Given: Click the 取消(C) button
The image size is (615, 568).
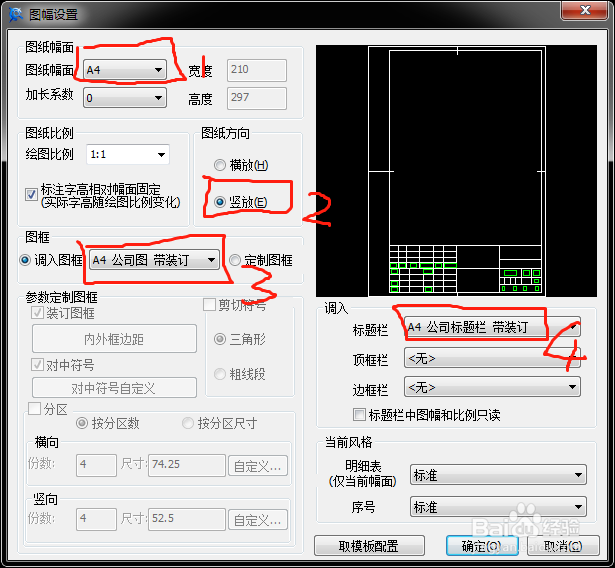Looking at the screenshot, I should [x=563, y=546].
